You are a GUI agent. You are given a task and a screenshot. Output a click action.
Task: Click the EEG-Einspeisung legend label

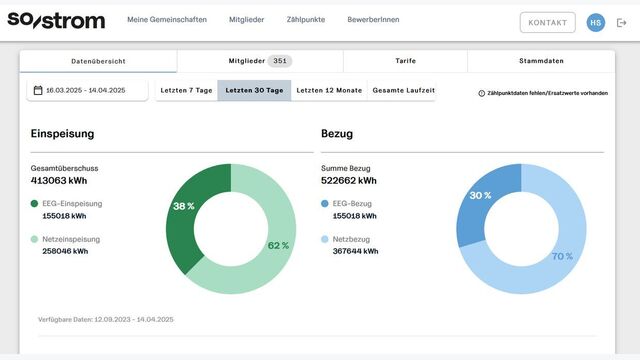(x=72, y=203)
